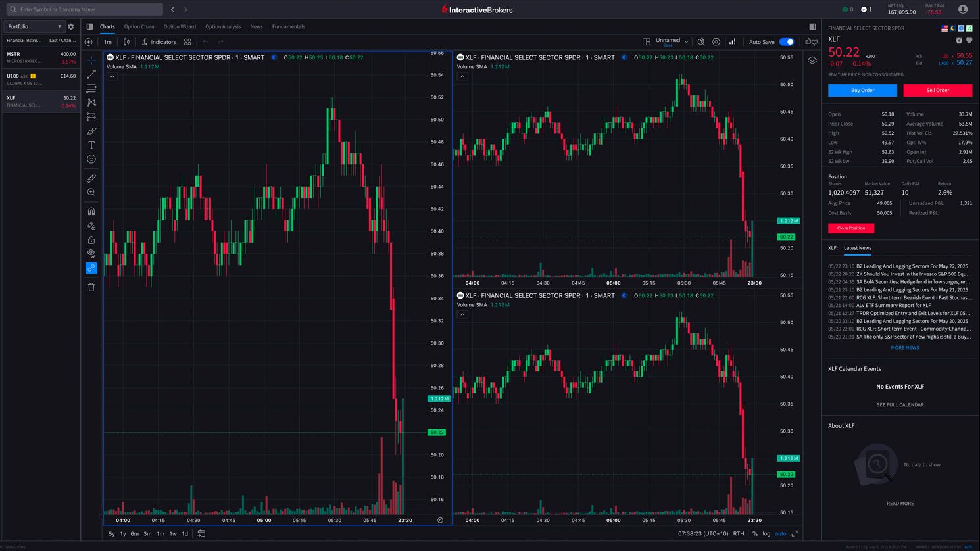Image resolution: width=980 pixels, height=551 pixels.
Task: Delete drawings with the trash icon
Action: [x=91, y=287]
